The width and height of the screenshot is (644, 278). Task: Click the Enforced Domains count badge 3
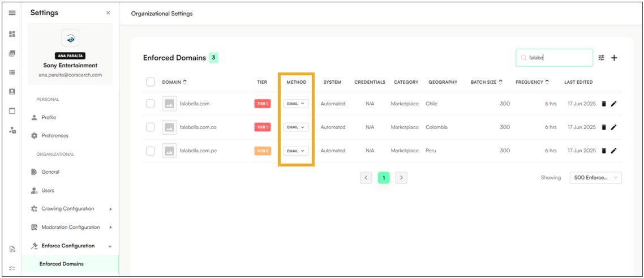213,58
